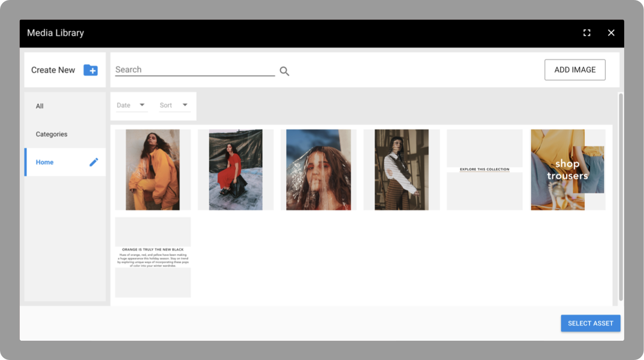
Task: Close the Media Library dialog
Action: 611,33
